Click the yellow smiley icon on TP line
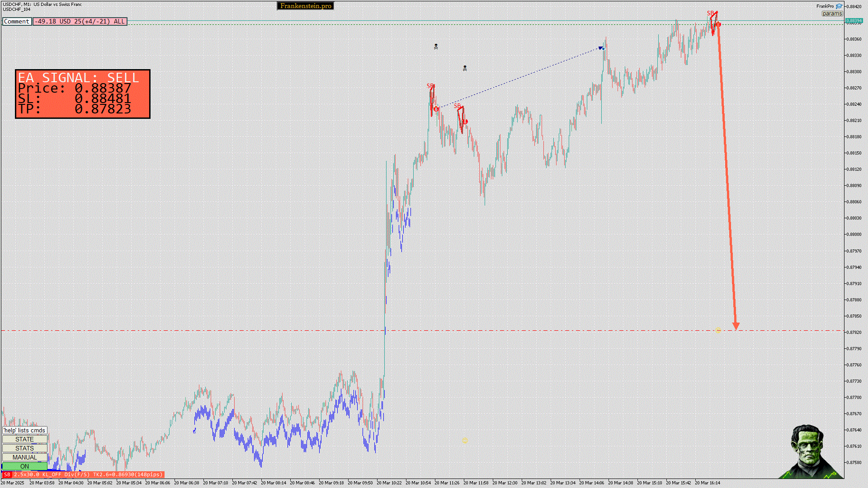Screen dimensions: 868x488 (x=718, y=330)
